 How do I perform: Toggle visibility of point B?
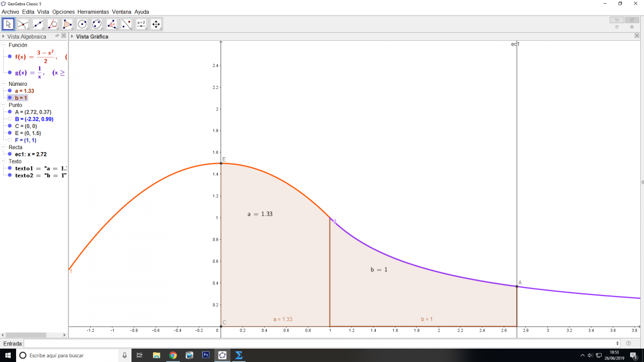(x=10, y=119)
